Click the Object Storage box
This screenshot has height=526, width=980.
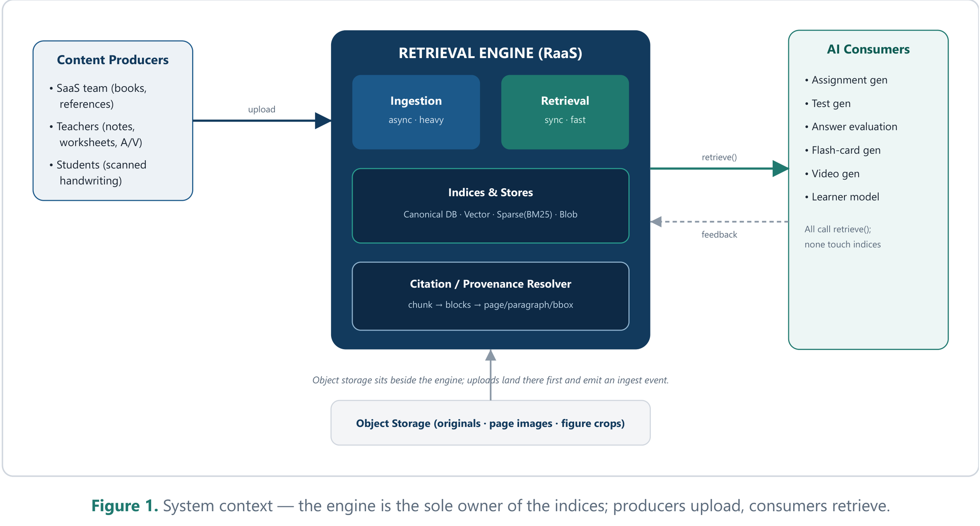tap(490, 423)
